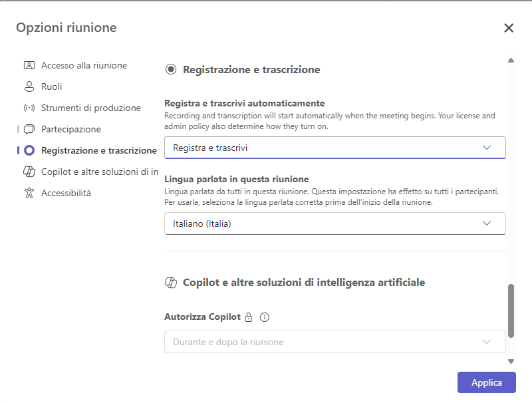Click the Copilot e altre soluzioni di intelligenza artificiale heading

[304, 282]
